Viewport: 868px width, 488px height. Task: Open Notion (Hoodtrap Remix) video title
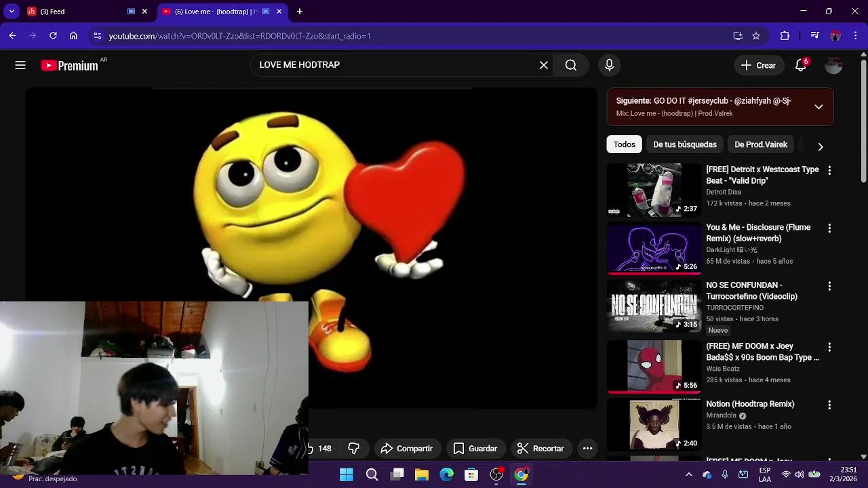pos(750,404)
